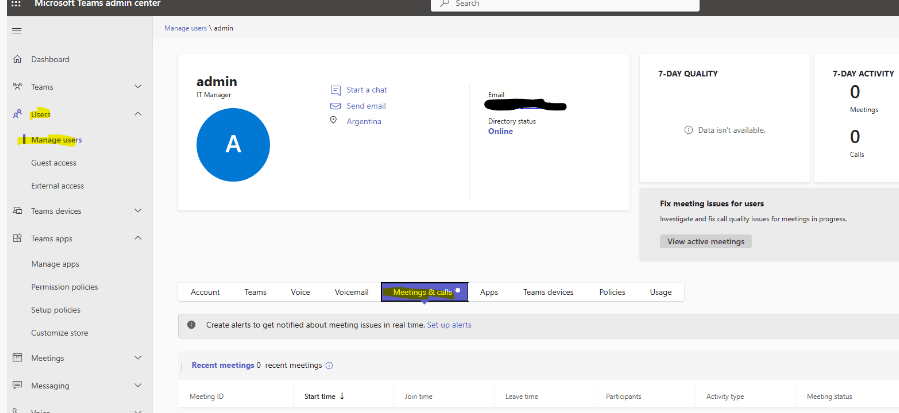Switch to the Account tab
Viewport: 899px width, 413px height.
pyautogui.click(x=205, y=292)
